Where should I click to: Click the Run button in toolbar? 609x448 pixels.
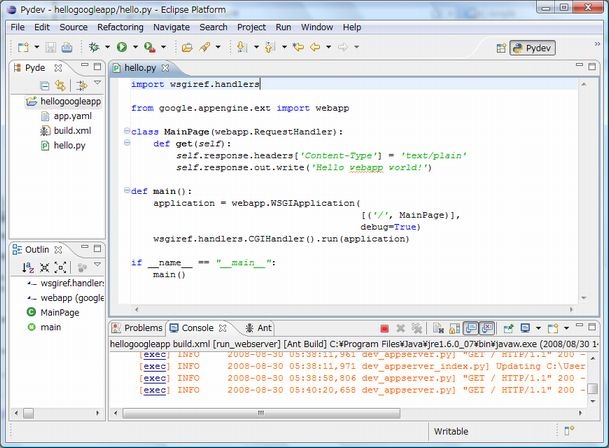point(121,47)
